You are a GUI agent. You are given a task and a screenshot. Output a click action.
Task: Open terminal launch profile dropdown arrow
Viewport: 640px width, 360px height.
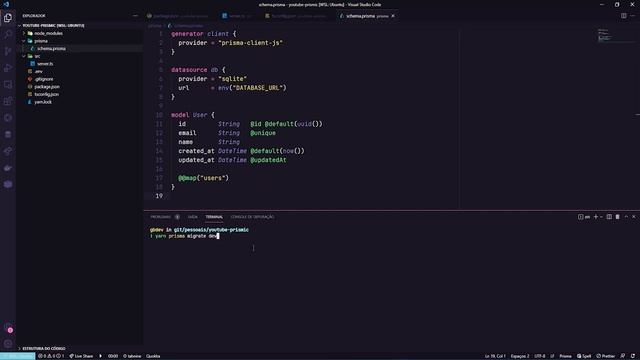coord(601,217)
